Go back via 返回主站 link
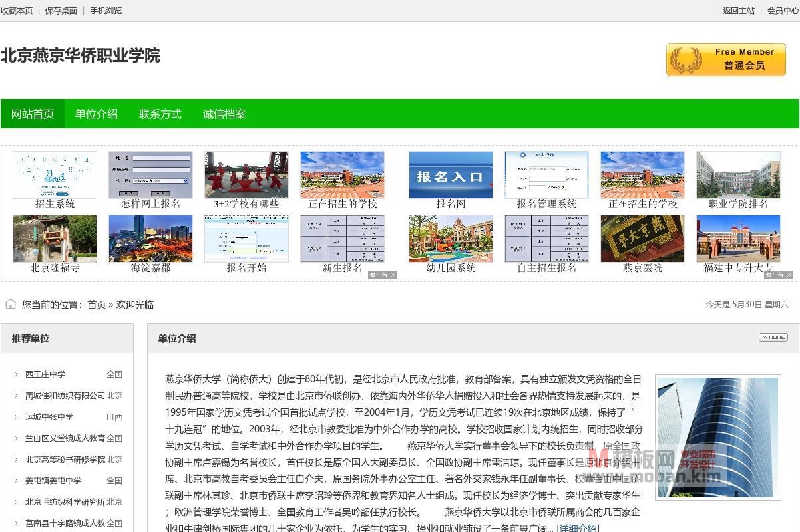This screenshot has height=532, width=800. [739, 11]
